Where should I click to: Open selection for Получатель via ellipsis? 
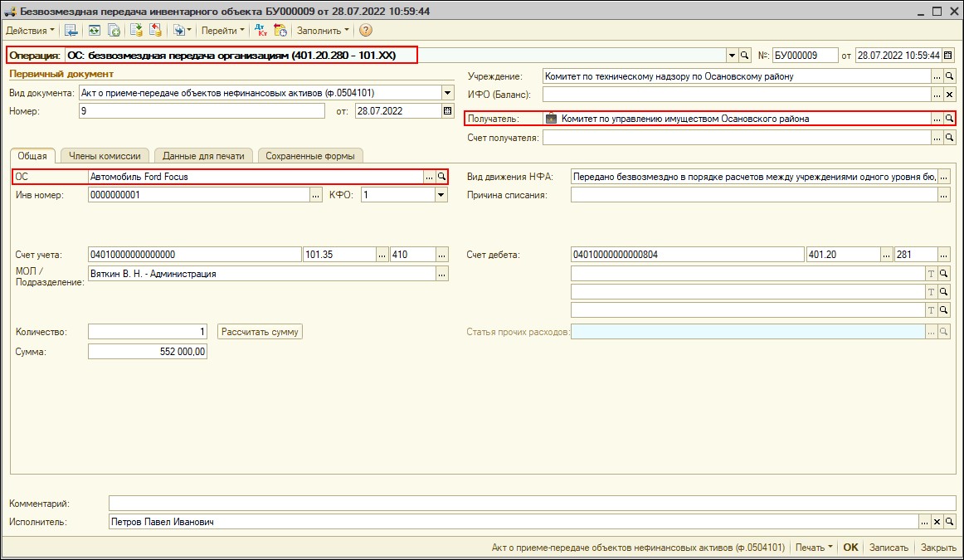[937, 119]
